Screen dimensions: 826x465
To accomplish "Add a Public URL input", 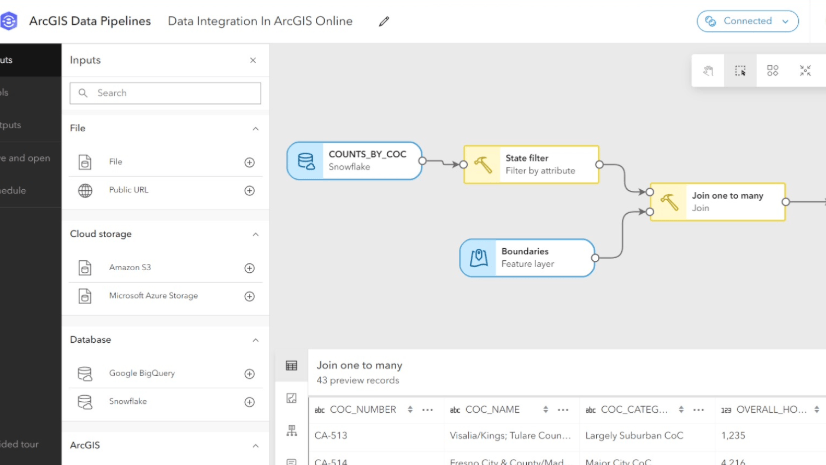I will coord(250,190).
